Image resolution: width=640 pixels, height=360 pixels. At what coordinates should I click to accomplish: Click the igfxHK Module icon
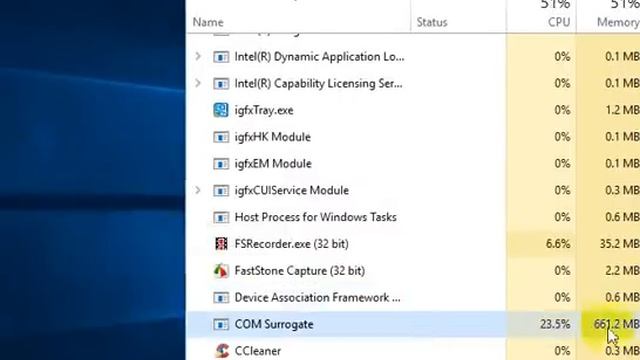coord(221,137)
